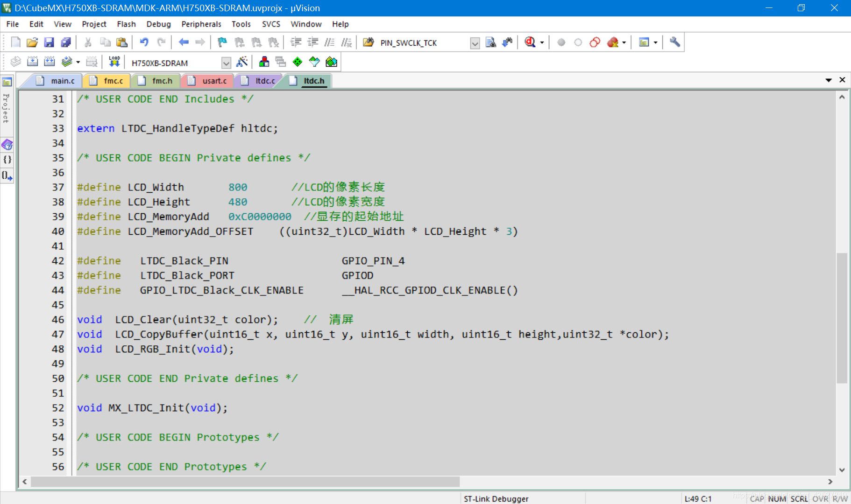851x504 pixels.
Task: Expand the H750XB-SDRAM target dropdown
Action: click(226, 63)
